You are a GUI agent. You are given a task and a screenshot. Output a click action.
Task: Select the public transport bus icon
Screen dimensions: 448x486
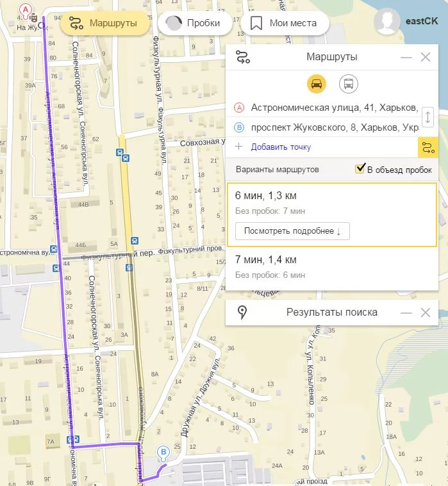(x=349, y=84)
